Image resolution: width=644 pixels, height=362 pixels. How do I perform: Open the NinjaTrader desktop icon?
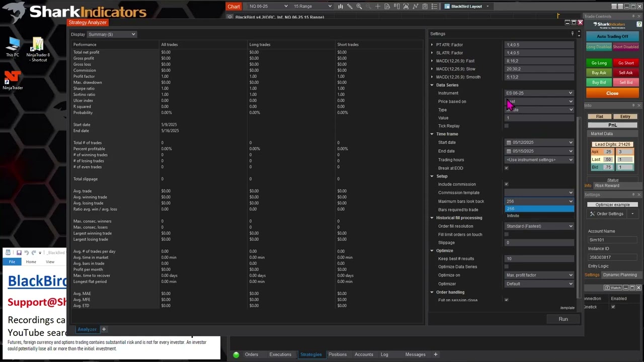pos(13,80)
